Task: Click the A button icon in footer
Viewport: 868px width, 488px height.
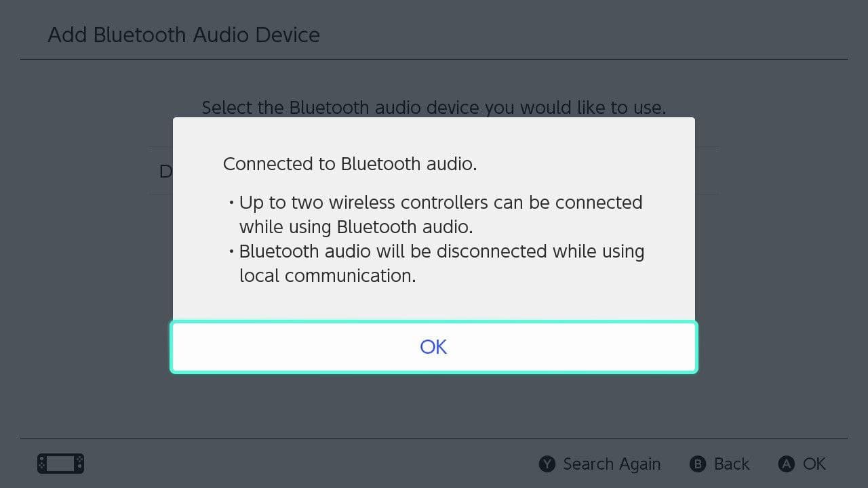Action: coord(787,464)
